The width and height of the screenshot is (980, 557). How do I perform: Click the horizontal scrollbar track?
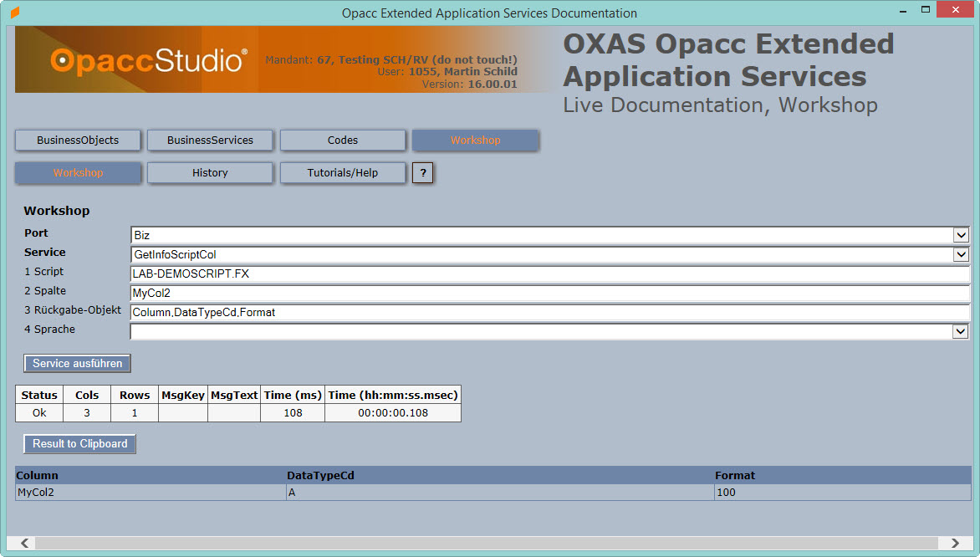(487, 543)
